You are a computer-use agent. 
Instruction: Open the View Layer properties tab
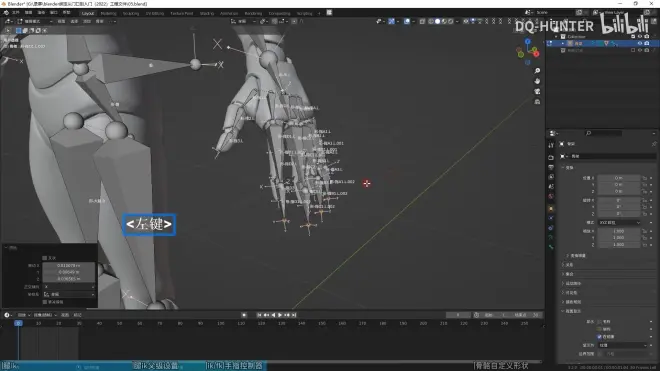click(x=551, y=177)
